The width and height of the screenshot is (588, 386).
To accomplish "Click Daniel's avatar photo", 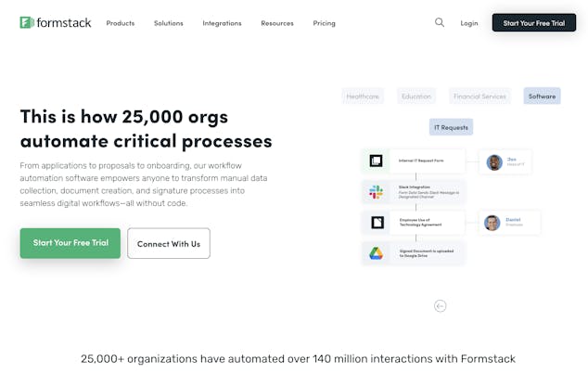I will click(x=492, y=223).
